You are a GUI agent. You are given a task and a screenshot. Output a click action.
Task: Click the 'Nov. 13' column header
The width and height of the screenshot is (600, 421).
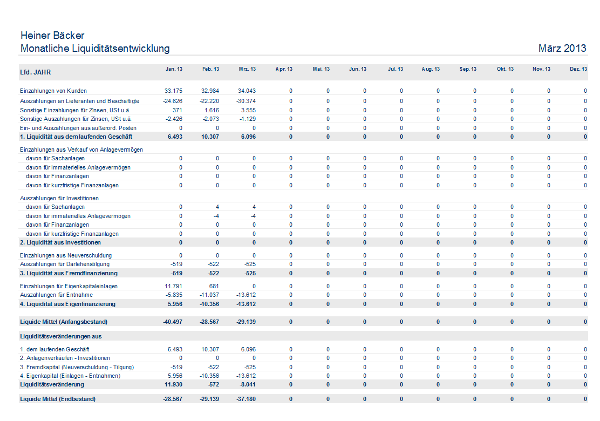coord(541,69)
